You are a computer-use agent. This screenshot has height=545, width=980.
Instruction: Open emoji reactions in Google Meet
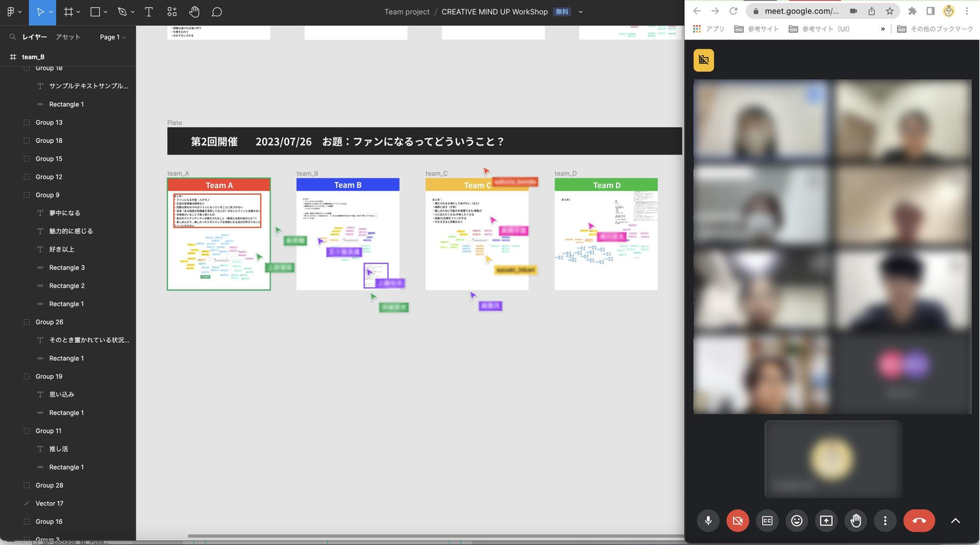click(x=796, y=521)
